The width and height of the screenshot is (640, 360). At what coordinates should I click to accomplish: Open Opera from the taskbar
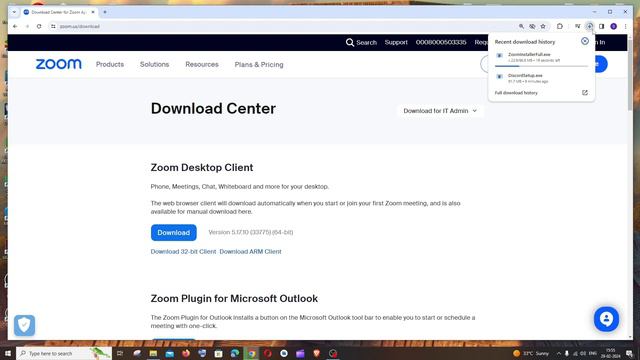coord(268,353)
